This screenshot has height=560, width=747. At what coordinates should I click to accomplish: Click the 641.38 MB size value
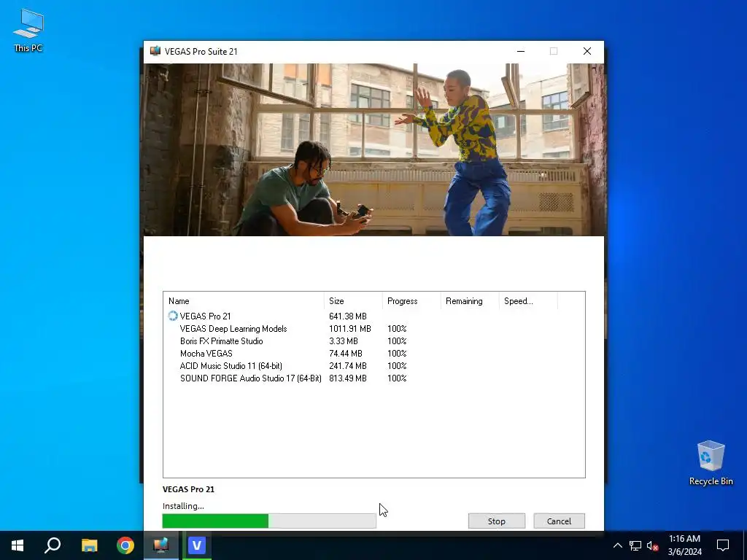coord(348,316)
